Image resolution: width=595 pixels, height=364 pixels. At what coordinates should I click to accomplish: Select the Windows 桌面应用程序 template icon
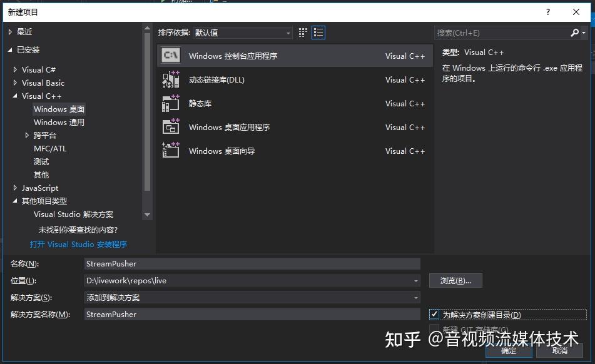pyautogui.click(x=170, y=127)
